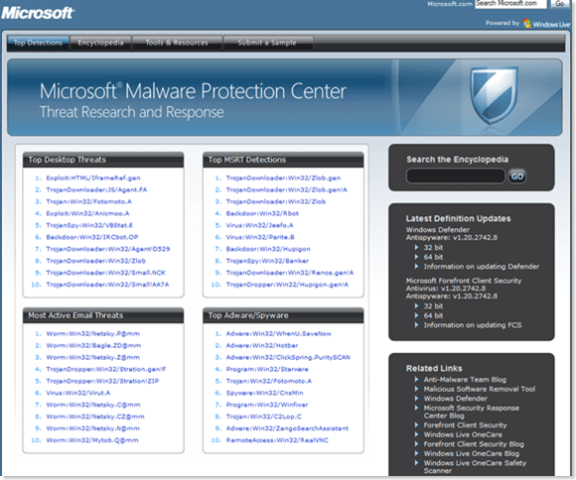Click the encyclopedia search GO button

[x=517, y=177]
